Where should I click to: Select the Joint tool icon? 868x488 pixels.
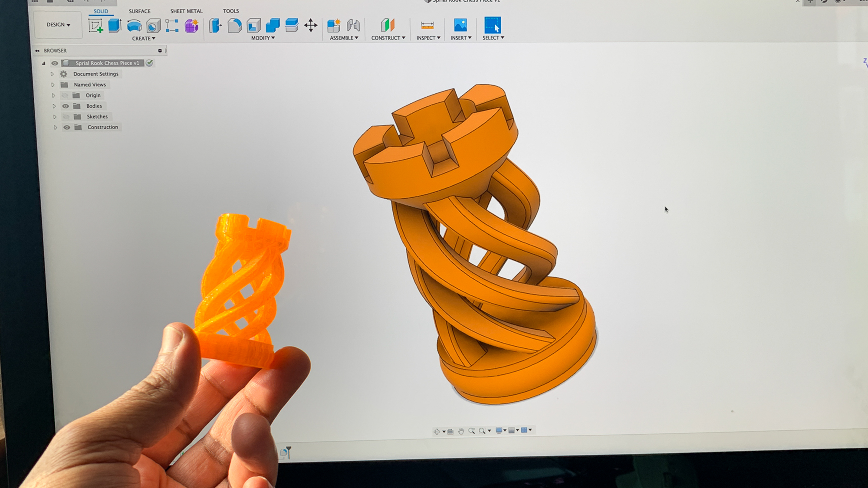pyautogui.click(x=353, y=26)
